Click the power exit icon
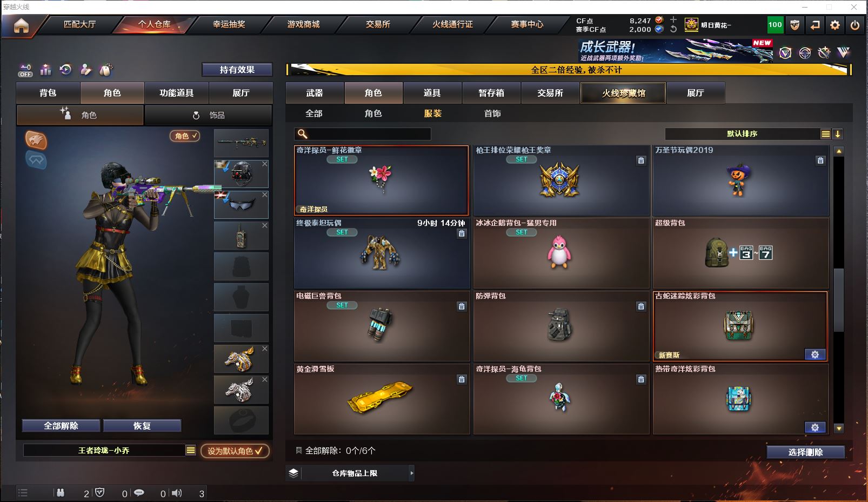 point(854,25)
